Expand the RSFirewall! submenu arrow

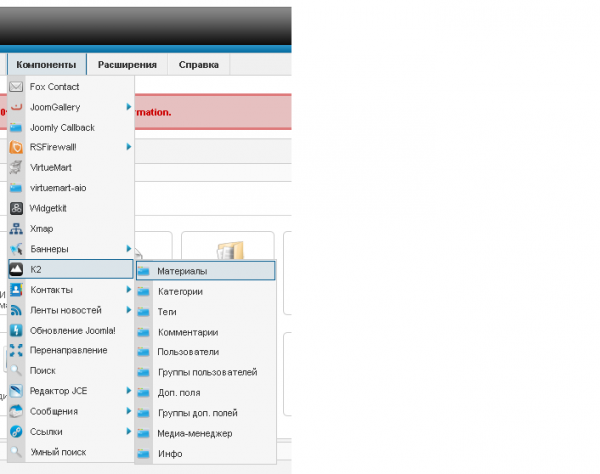pyautogui.click(x=129, y=147)
